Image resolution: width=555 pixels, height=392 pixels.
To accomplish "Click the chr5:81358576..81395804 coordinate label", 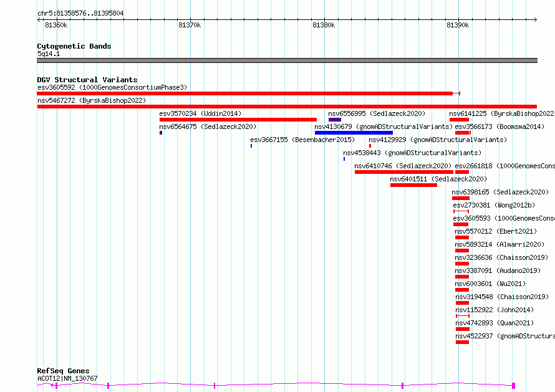I will click(x=80, y=14).
